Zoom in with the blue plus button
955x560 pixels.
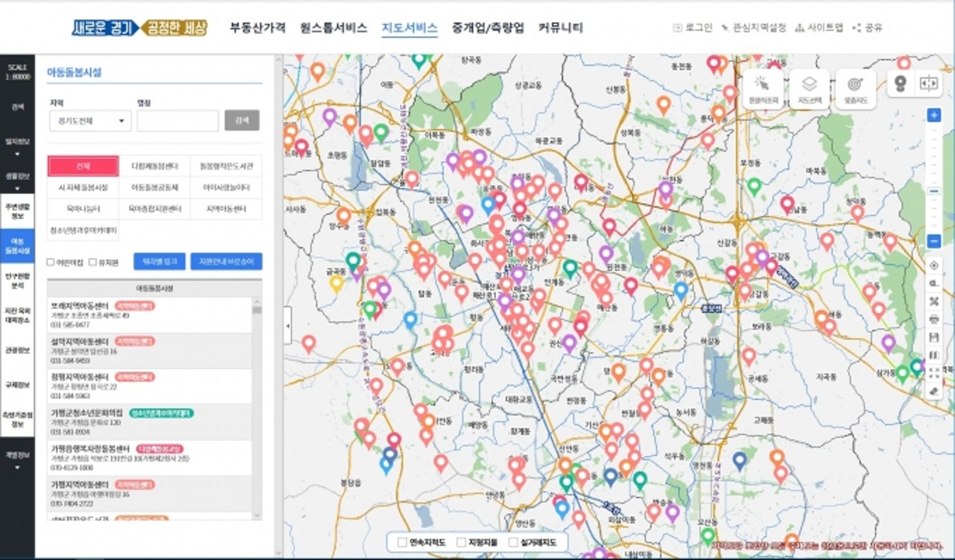934,115
